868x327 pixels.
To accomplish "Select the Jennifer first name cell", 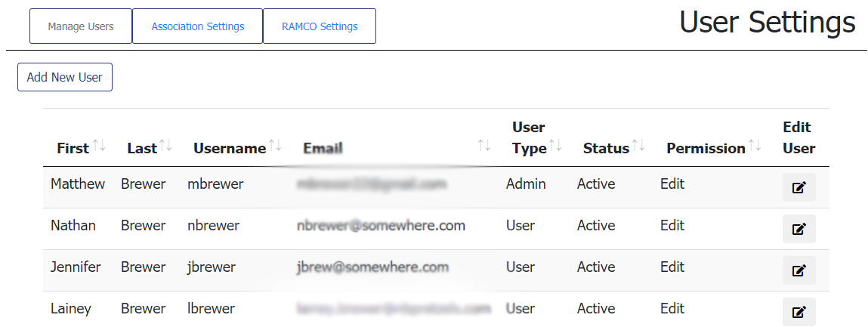I will click(76, 267).
